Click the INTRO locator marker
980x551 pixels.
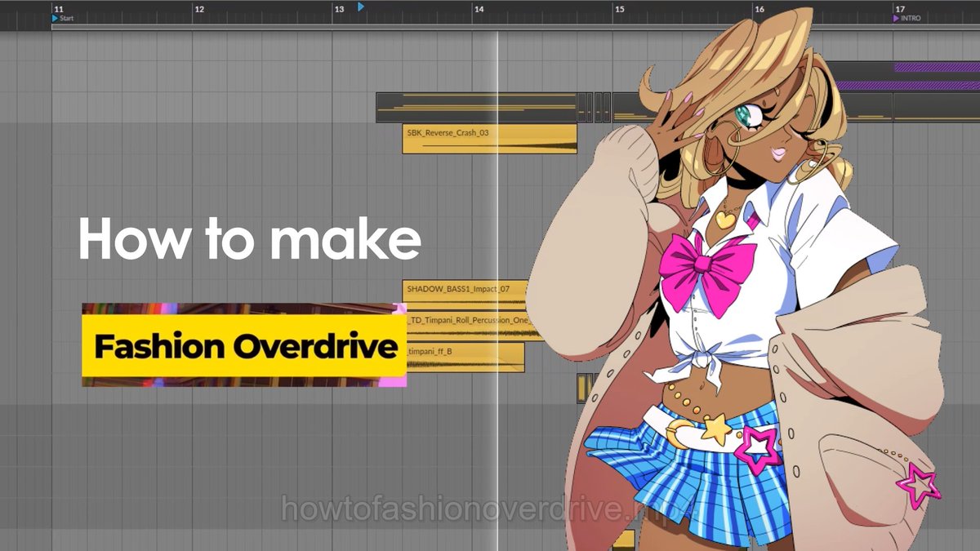coord(897,18)
